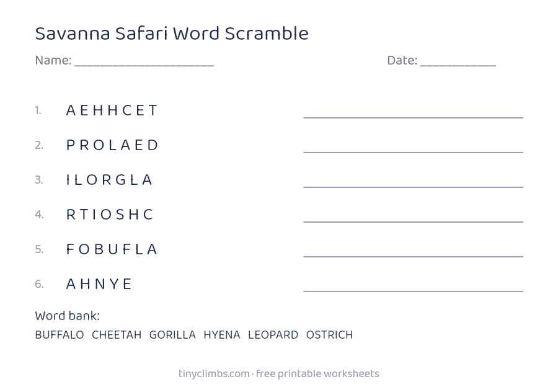This screenshot has width=558, height=392.
Task: Click the Savanna Safari Word Scramble title
Action: click(172, 33)
